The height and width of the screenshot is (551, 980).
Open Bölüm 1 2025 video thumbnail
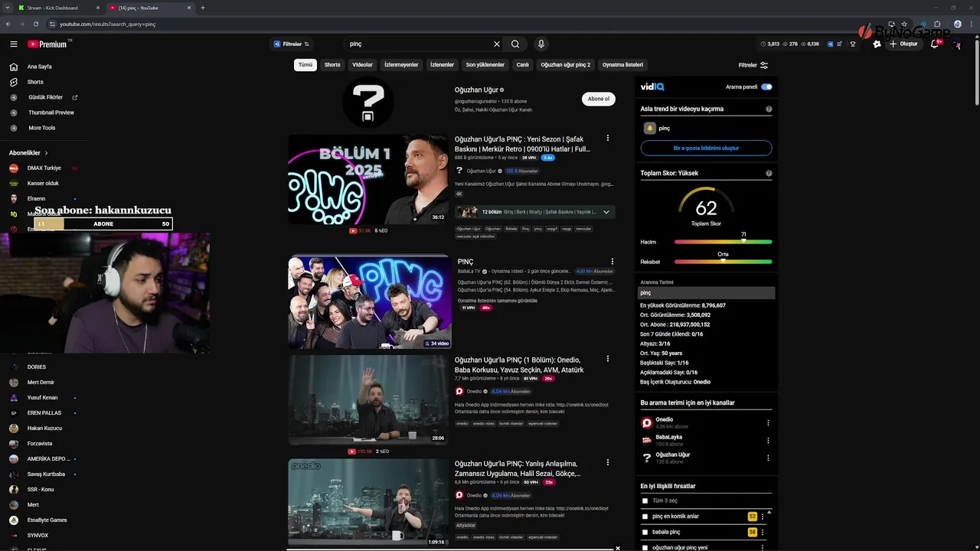368,179
